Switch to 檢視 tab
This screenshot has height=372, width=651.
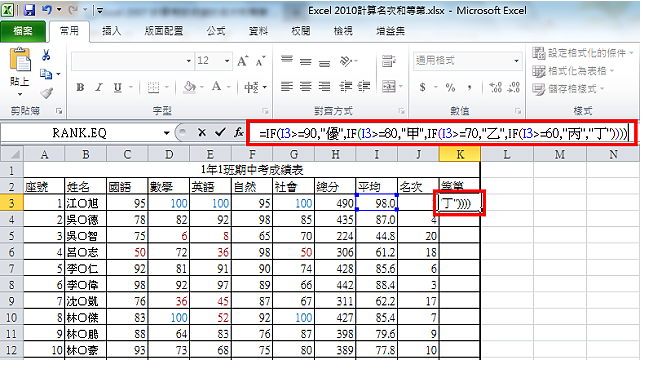[x=343, y=31]
